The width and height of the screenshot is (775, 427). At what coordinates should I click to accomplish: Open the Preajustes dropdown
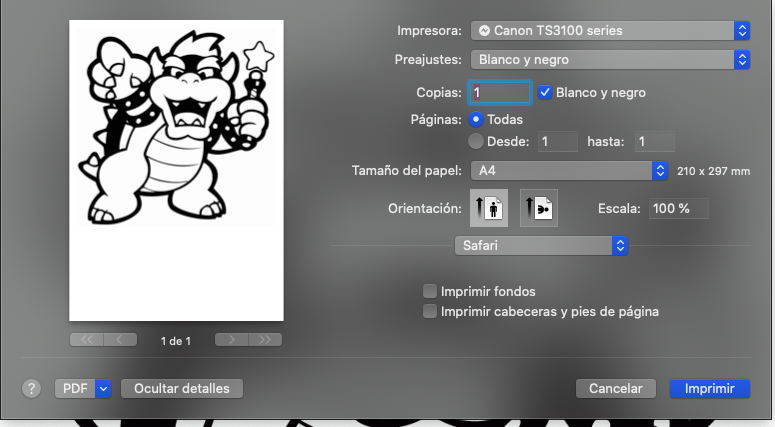point(610,60)
